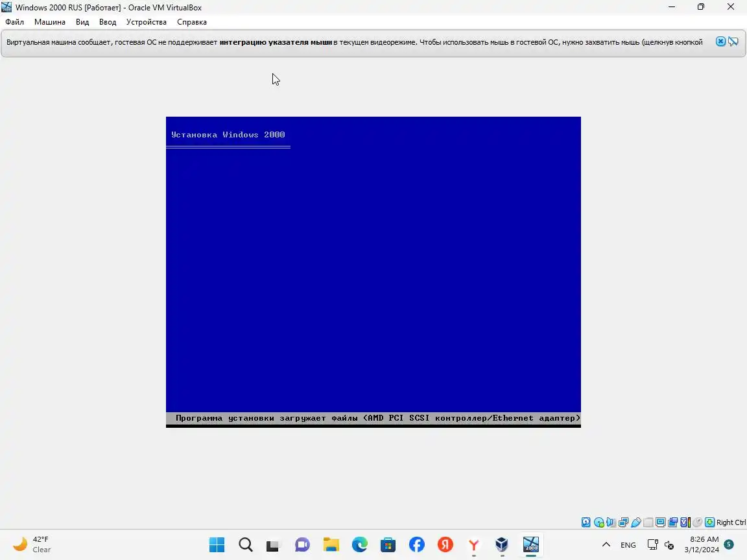Open Task View on the taskbar
This screenshot has height=560, width=747.
pyautogui.click(x=273, y=544)
